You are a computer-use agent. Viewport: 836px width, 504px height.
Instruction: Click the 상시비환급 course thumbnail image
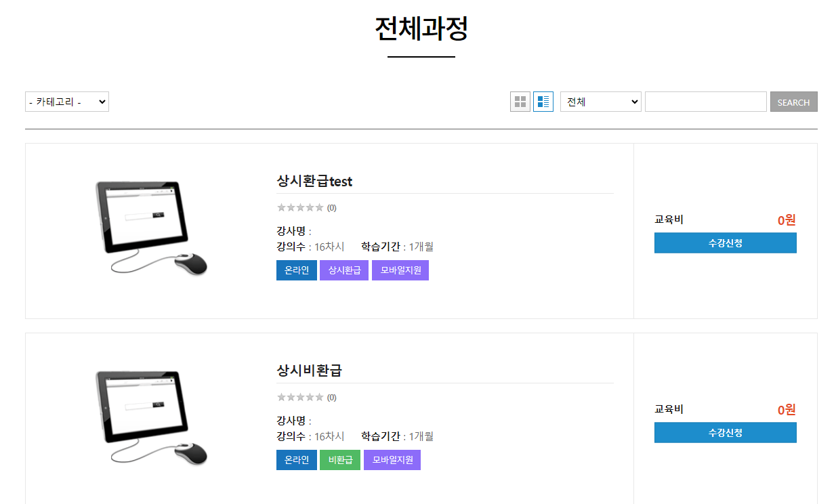[x=151, y=418]
